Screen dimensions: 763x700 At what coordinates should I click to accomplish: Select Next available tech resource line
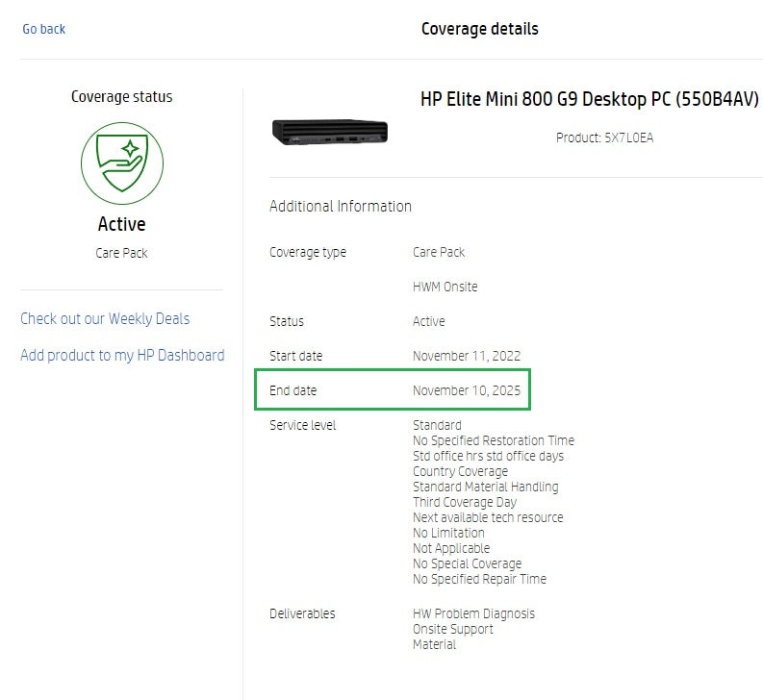(488, 517)
